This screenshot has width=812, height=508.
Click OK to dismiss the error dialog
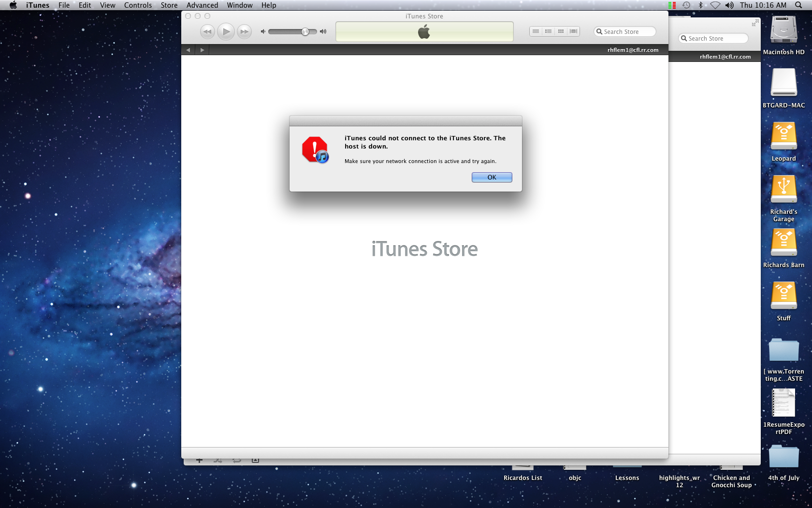tap(492, 178)
